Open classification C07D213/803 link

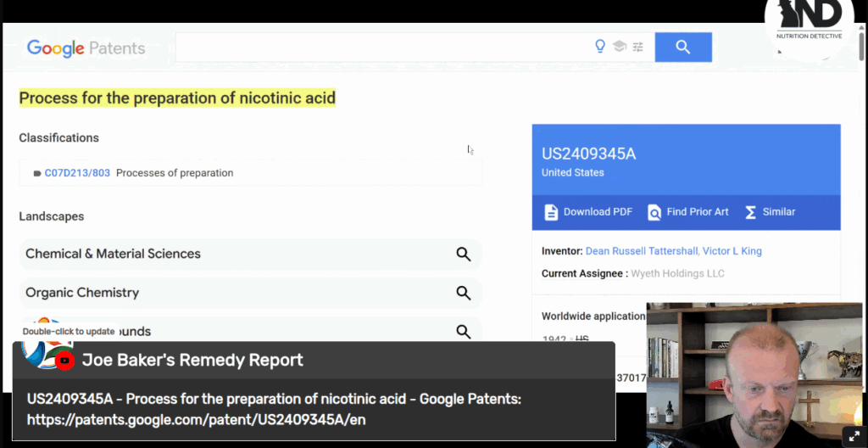pyautogui.click(x=77, y=173)
